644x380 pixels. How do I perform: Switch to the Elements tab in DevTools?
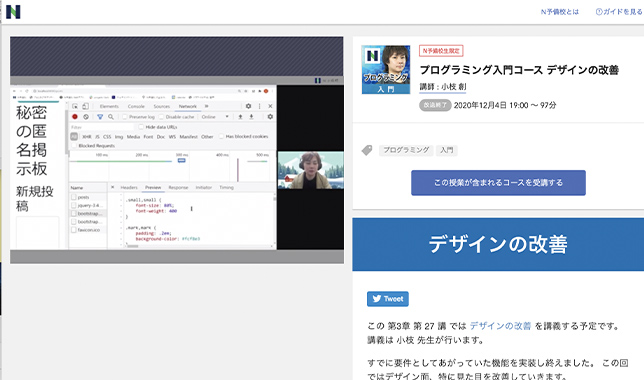tap(109, 106)
